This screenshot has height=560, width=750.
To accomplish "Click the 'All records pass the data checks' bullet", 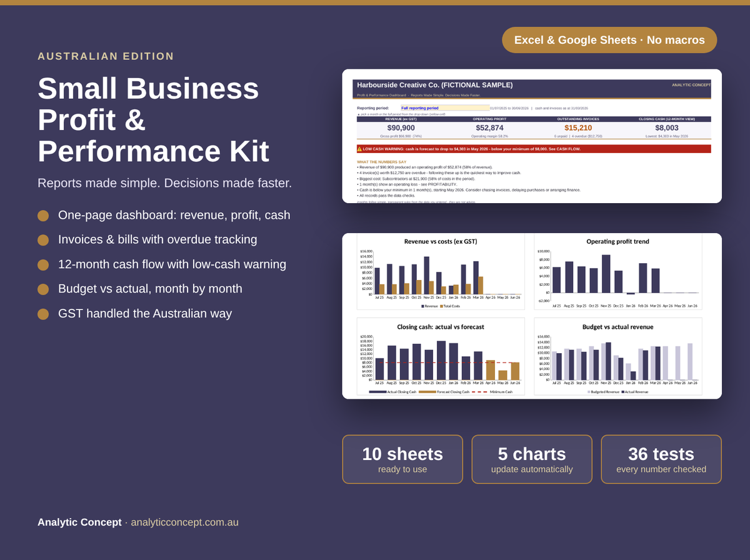I will 386,196.
